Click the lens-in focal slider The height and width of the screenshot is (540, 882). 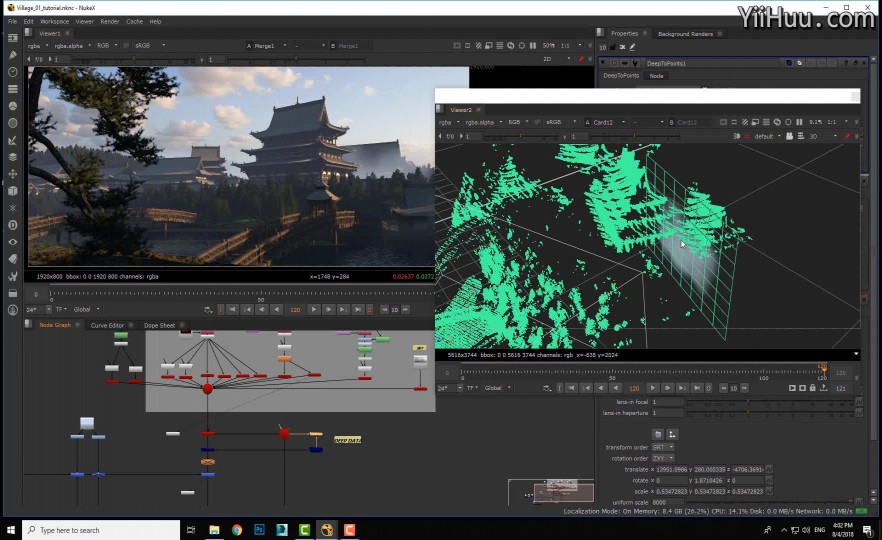pos(769,402)
